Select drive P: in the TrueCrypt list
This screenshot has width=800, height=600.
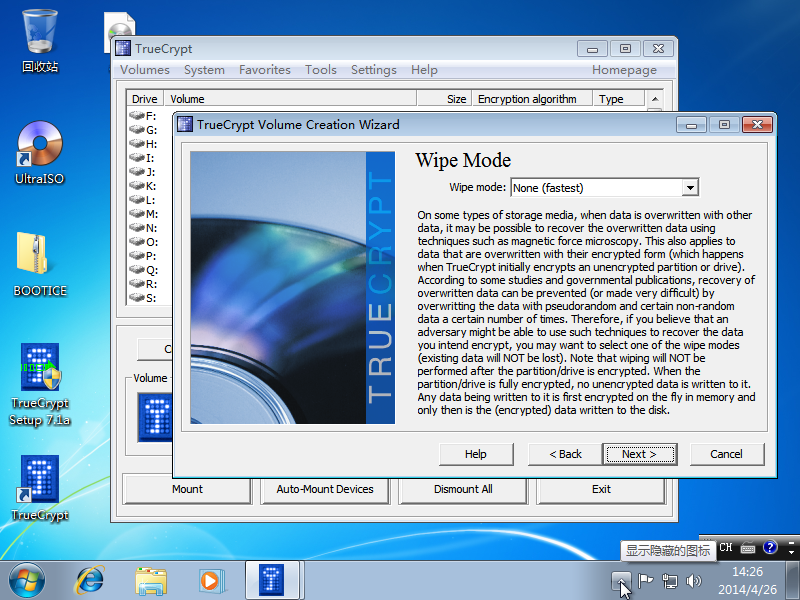click(143, 256)
